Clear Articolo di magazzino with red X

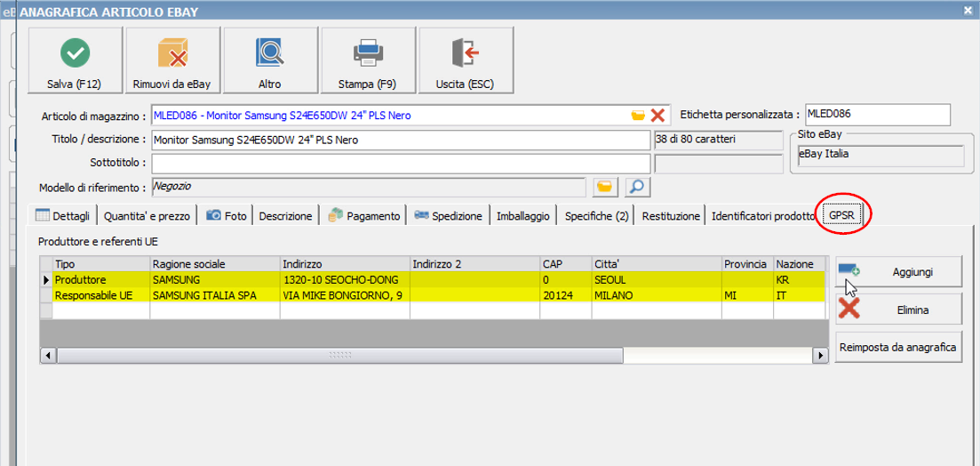click(657, 115)
